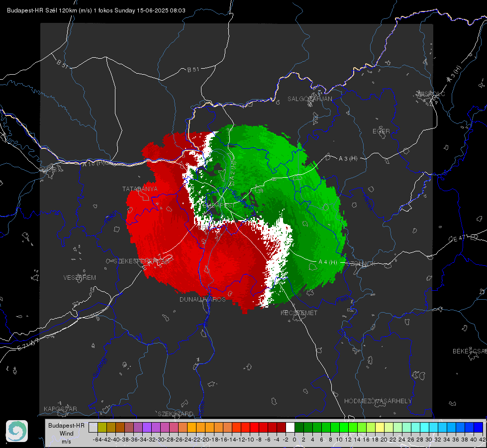487x448 pixels.
Task: Click the SZOLNOK city label
Action: coord(361,263)
